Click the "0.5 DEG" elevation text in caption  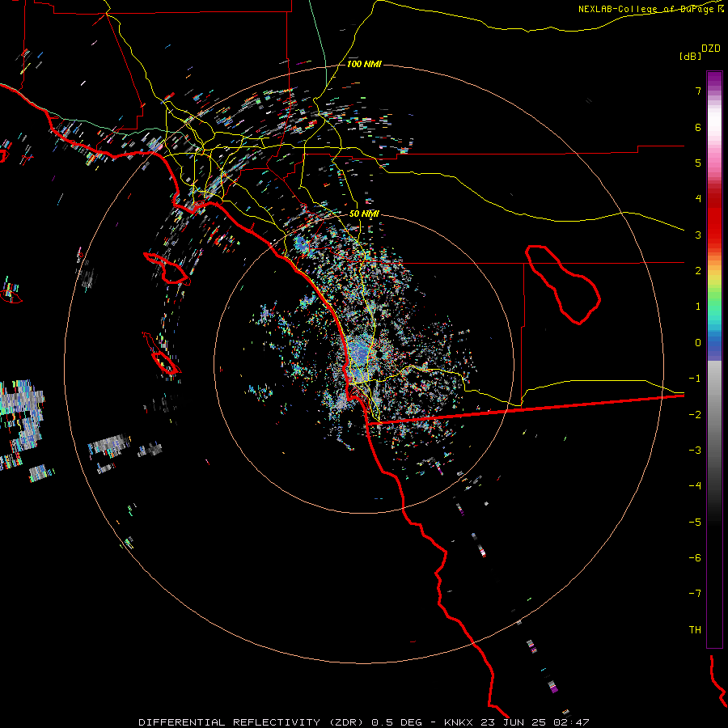pyautogui.click(x=396, y=722)
